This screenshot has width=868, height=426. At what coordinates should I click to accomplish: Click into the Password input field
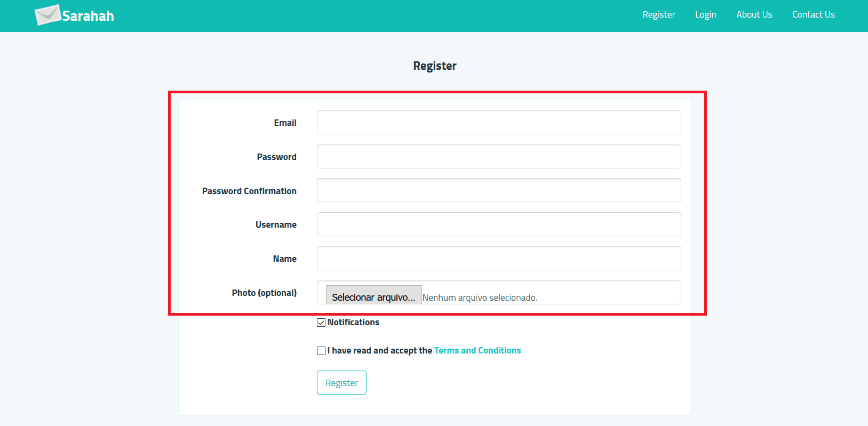499,157
